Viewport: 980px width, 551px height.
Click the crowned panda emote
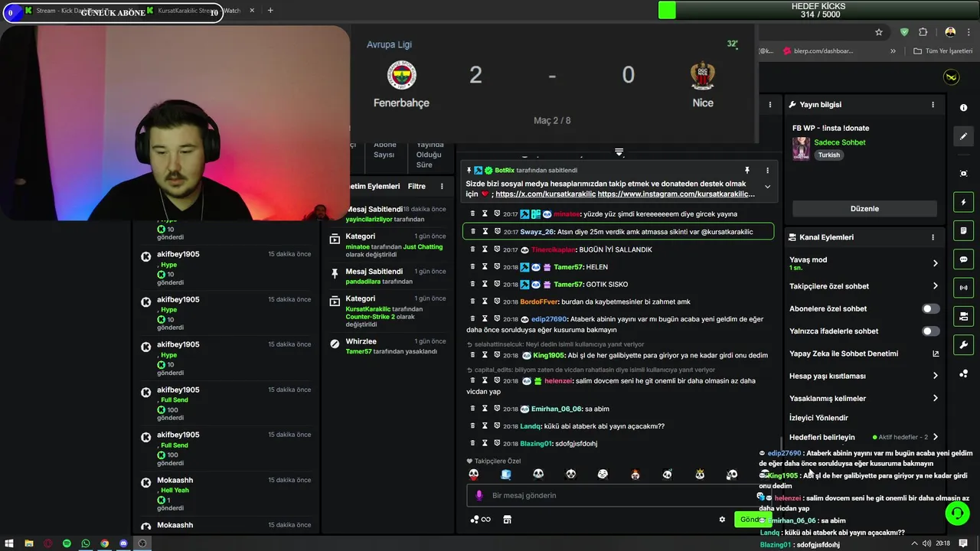(700, 474)
